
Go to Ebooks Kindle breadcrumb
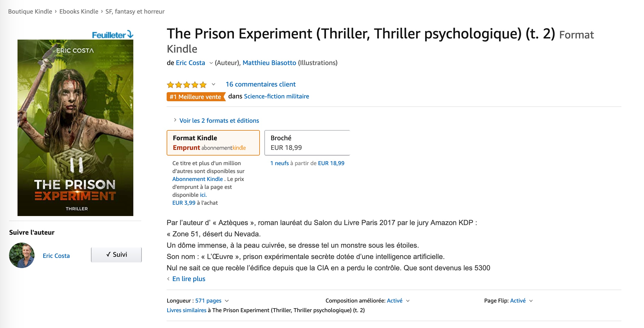[79, 12]
